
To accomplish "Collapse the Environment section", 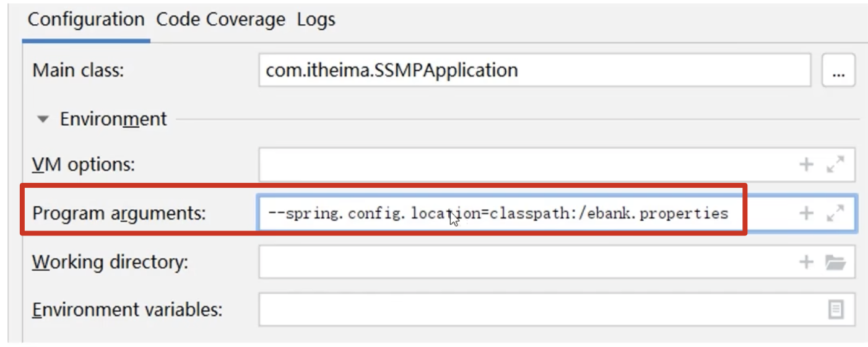I will (43, 119).
